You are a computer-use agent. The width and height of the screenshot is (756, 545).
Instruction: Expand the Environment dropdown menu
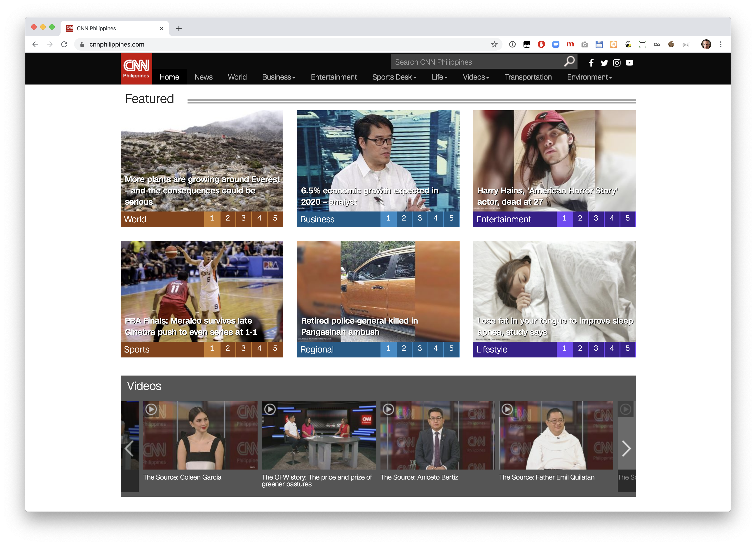tap(589, 77)
